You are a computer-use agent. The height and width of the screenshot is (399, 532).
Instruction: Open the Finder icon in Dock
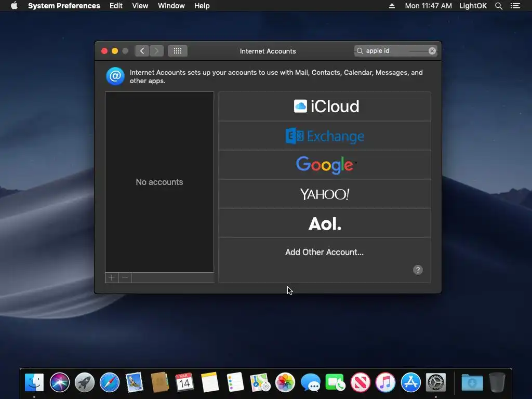pos(34,382)
